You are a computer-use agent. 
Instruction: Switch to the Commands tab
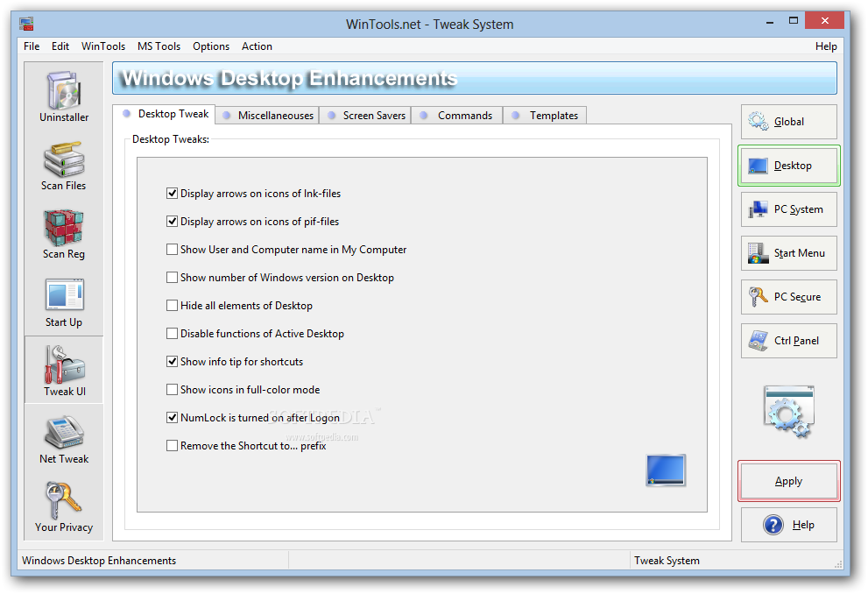coord(457,115)
